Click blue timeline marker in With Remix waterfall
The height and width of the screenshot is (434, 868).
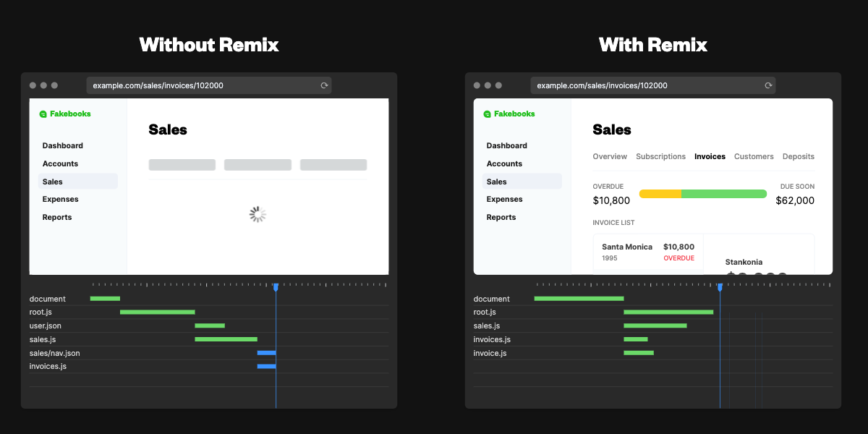click(x=720, y=287)
